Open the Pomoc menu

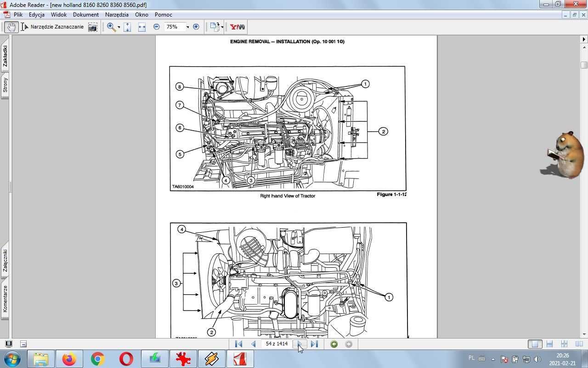point(164,15)
